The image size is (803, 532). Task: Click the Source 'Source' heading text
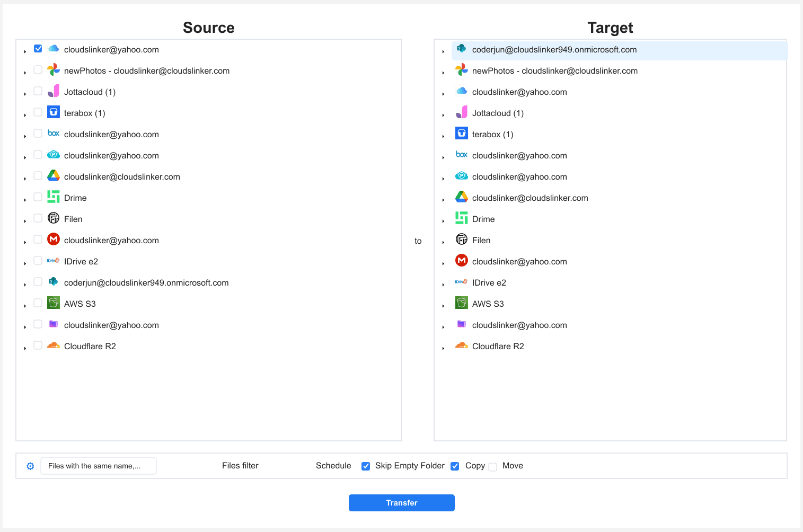[x=209, y=28]
